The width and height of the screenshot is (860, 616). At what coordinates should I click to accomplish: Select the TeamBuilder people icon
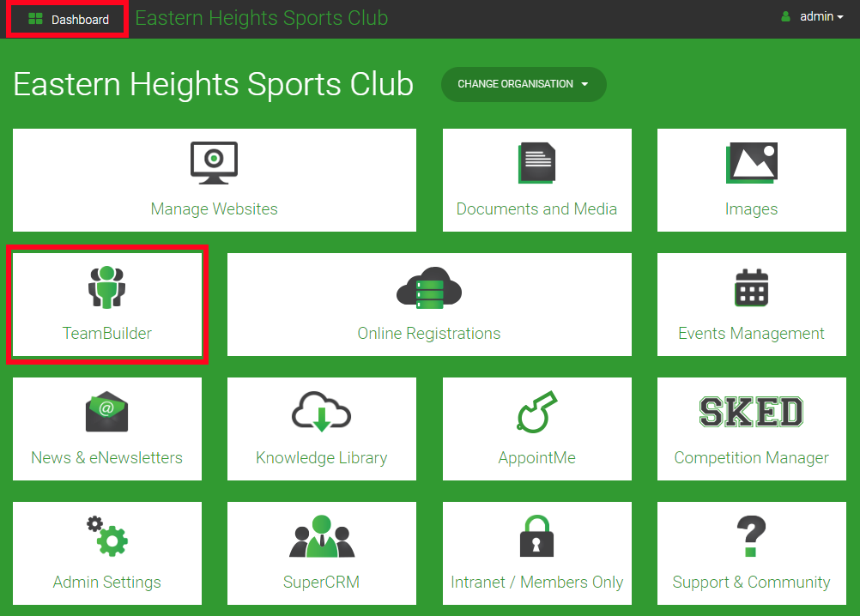[x=106, y=287]
